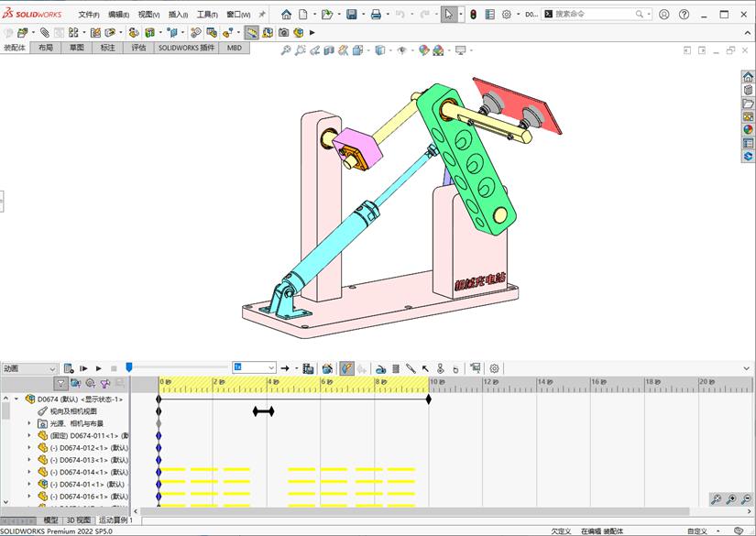This screenshot has width=756, height=536.
Task: Toggle Filter Animated in motion tree
Action: [76, 384]
